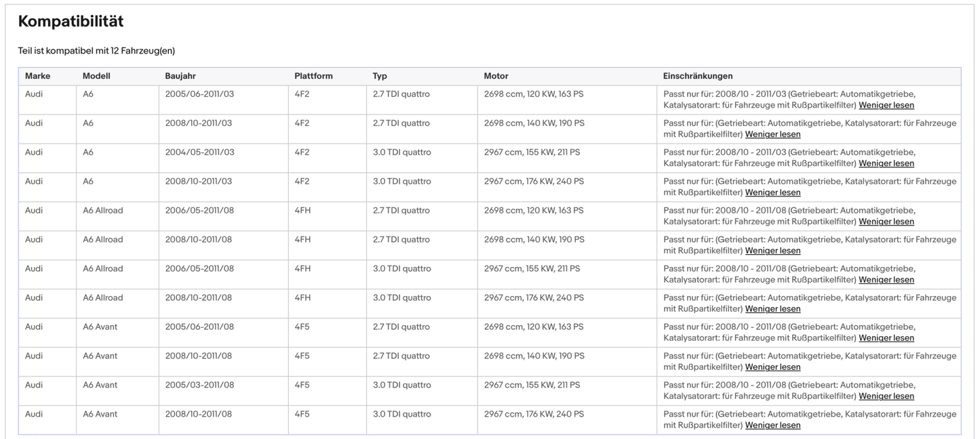The width and height of the screenshot is (980, 439).
Task: Collapse restrictions for A6 Avant 3.0 TDI 155 KW
Action: point(886,397)
